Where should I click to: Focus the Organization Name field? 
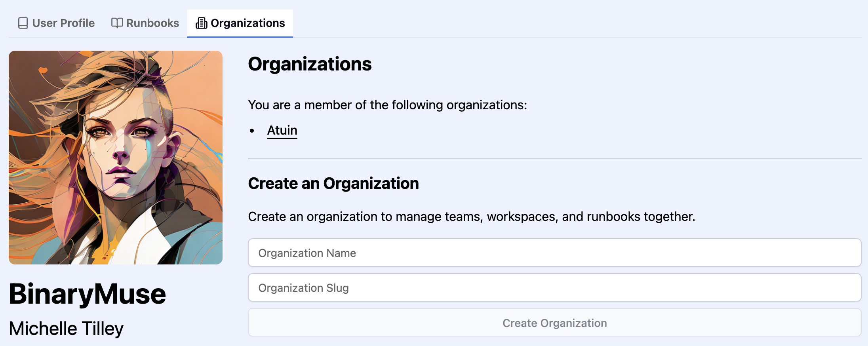[554, 253]
